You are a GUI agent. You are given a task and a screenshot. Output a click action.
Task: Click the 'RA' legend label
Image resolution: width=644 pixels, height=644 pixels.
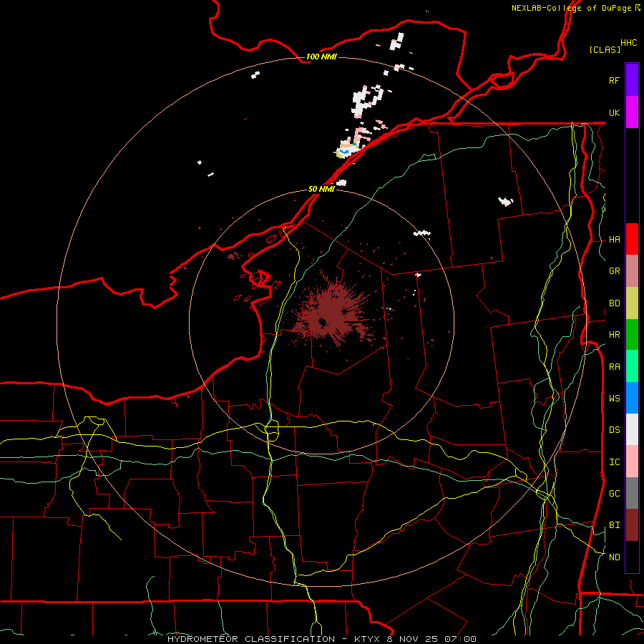pyautogui.click(x=615, y=366)
